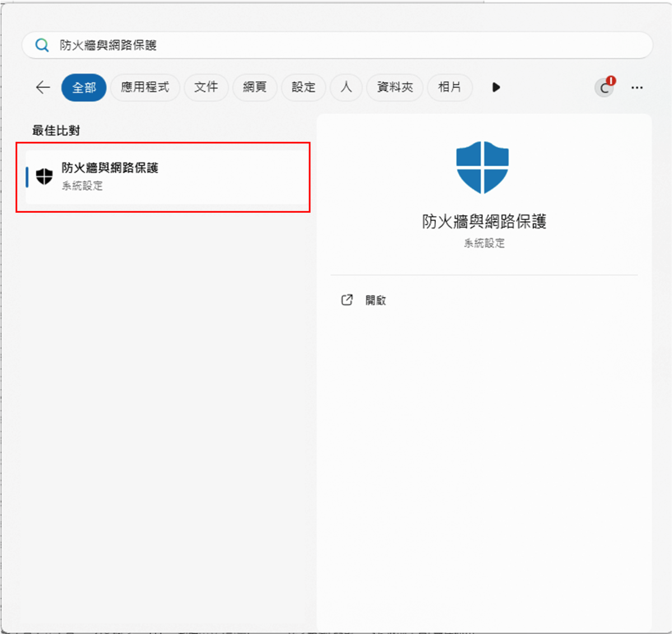
Task: Show more filter tabs with arrow
Action: (496, 87)
